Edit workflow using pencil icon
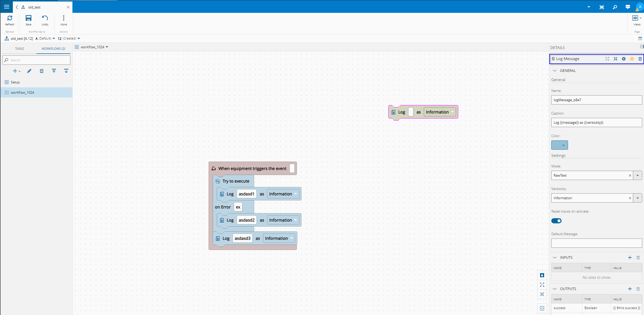 (29, 71)
